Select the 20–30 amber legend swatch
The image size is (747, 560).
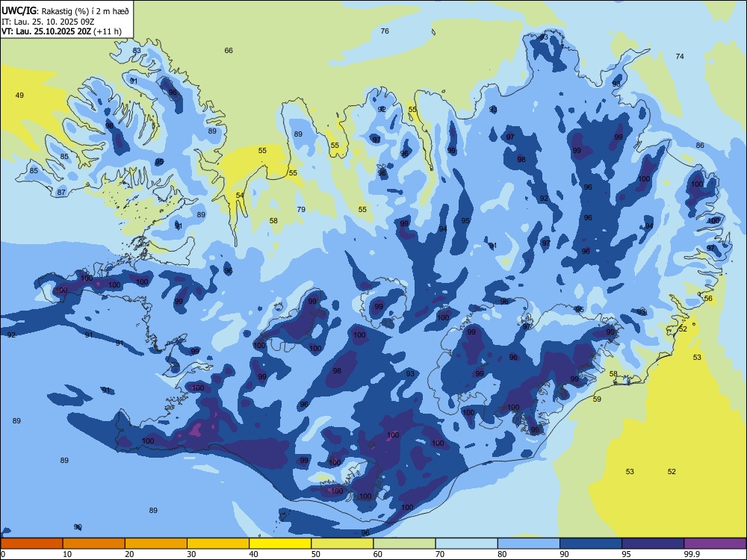pyautogui.click(x=156, y=544)
